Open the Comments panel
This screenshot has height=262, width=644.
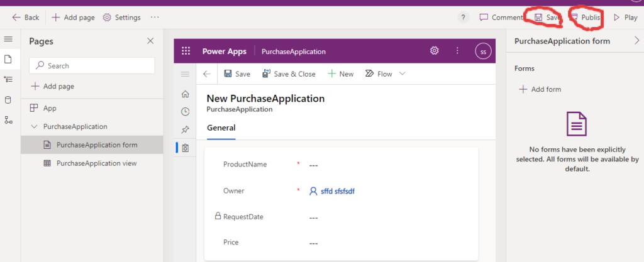501,18
